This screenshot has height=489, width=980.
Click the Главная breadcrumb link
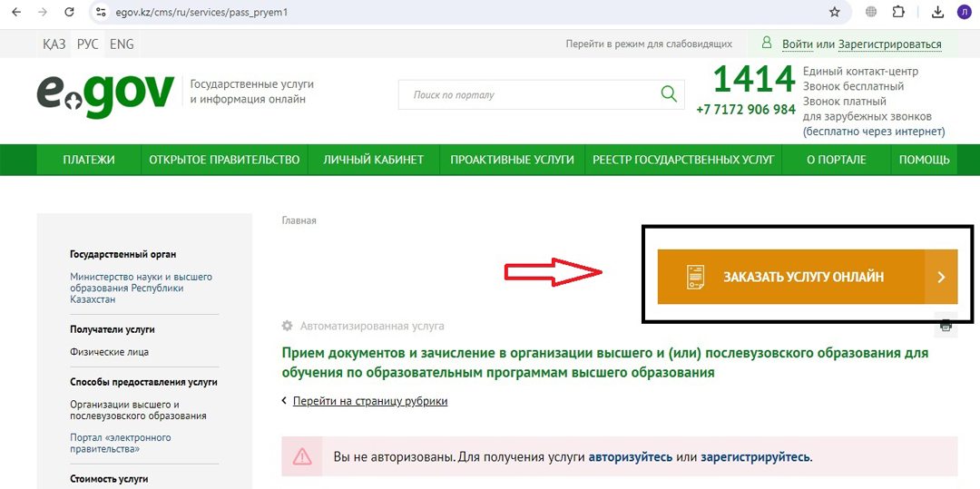[x=299, y=220]
